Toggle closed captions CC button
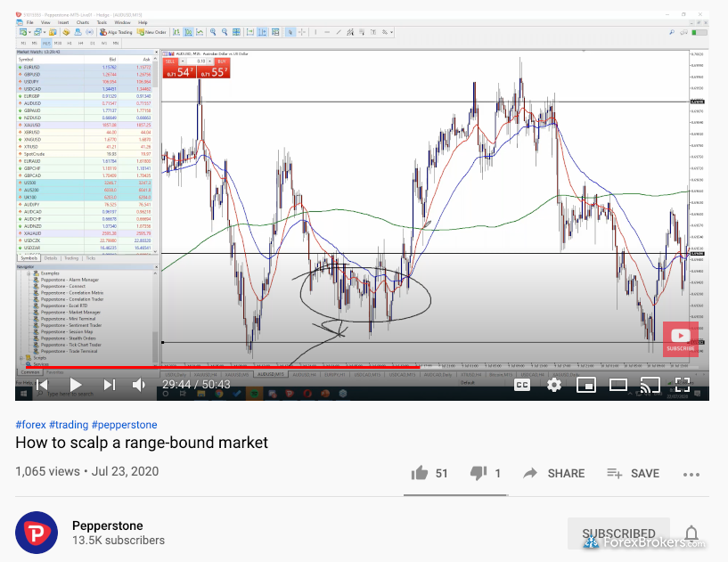Screen dimensions: 728x562 pos(522,385)
